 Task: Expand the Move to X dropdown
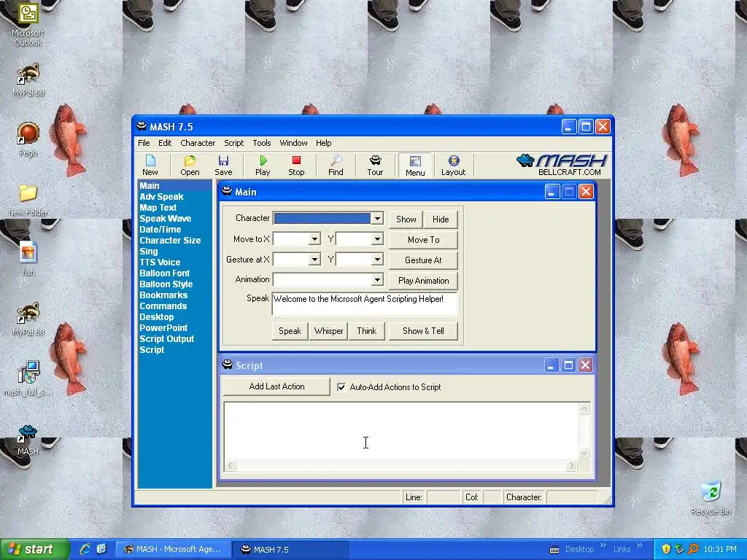314,239
